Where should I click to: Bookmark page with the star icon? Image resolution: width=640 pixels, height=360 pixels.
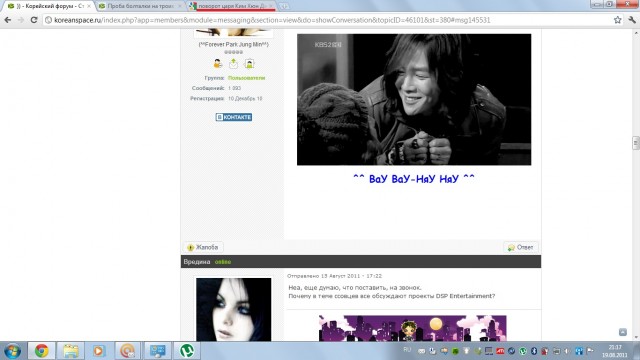[x=618, y=20]
